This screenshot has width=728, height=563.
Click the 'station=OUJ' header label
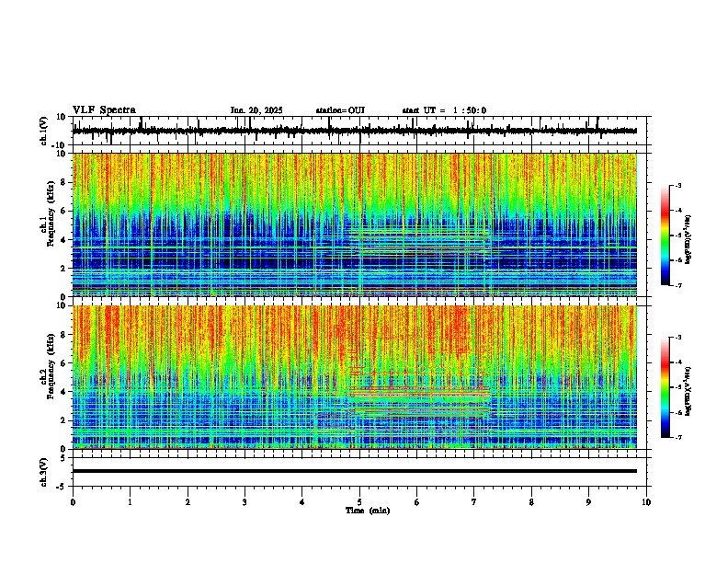point(340,110)
